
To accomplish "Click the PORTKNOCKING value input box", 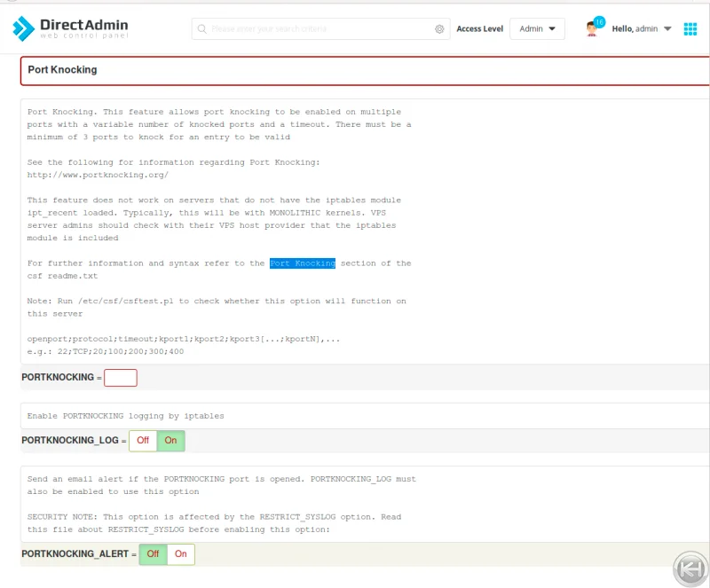I will click(x=121, y=378).
